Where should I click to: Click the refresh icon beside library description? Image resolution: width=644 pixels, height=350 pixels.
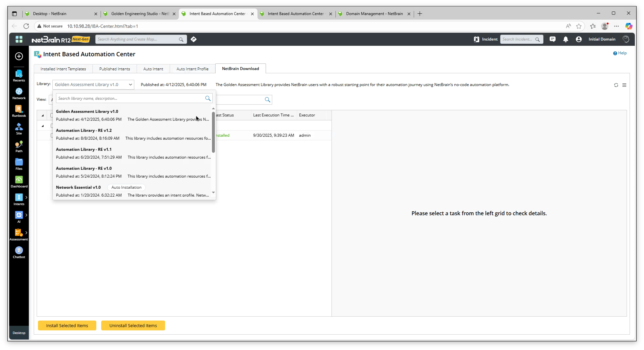[x=616, y=85]
